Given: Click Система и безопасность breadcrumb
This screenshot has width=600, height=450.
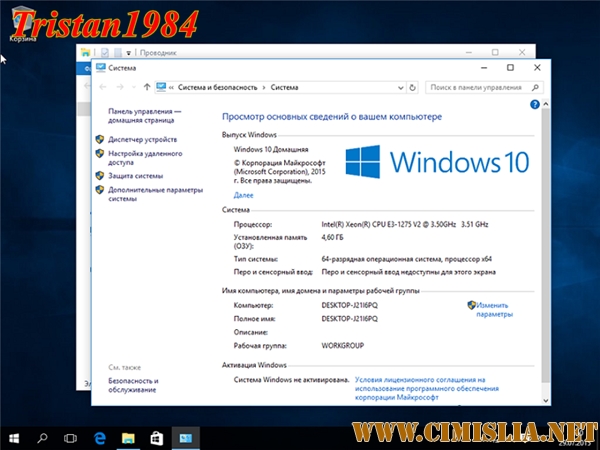Looking at the screenshot, I should [x=218, y=88].
